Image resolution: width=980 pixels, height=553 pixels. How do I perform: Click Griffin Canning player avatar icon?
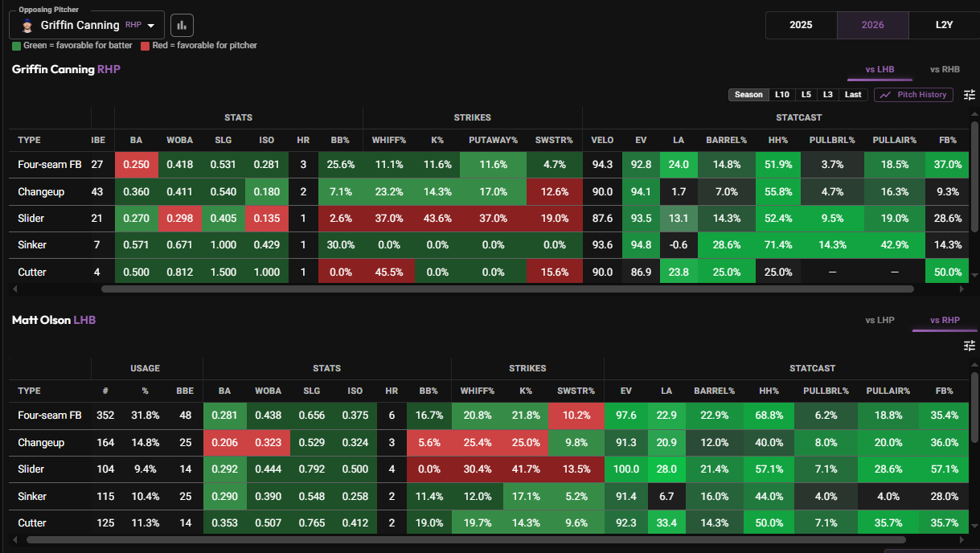[27, 26]
